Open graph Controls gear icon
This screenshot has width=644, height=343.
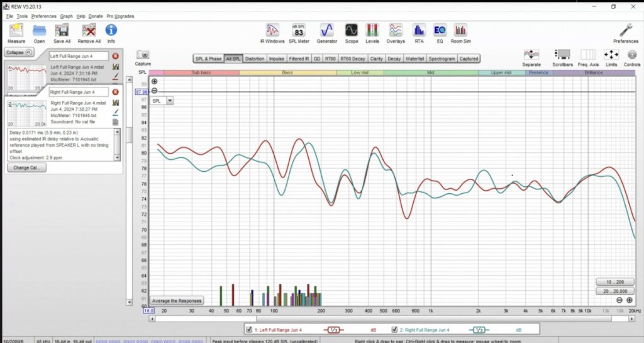coord(631,57)
